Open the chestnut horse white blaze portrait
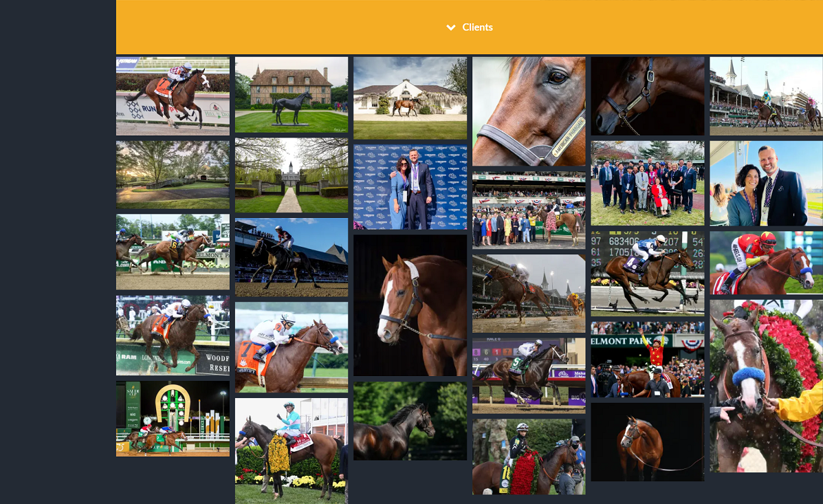The height and width of the screenshot is (504, 823). click(x=410, y=305)
